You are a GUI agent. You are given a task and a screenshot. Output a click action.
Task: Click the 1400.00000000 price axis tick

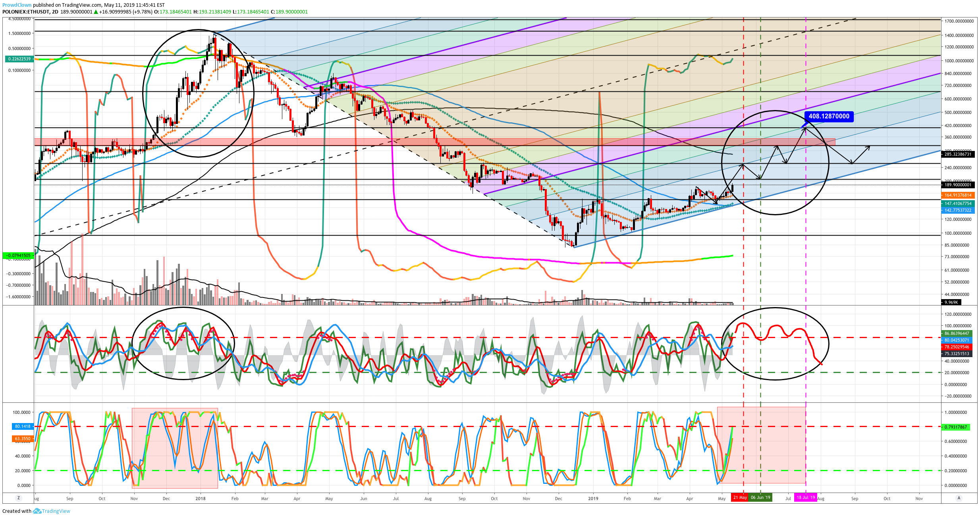point(959,35)
